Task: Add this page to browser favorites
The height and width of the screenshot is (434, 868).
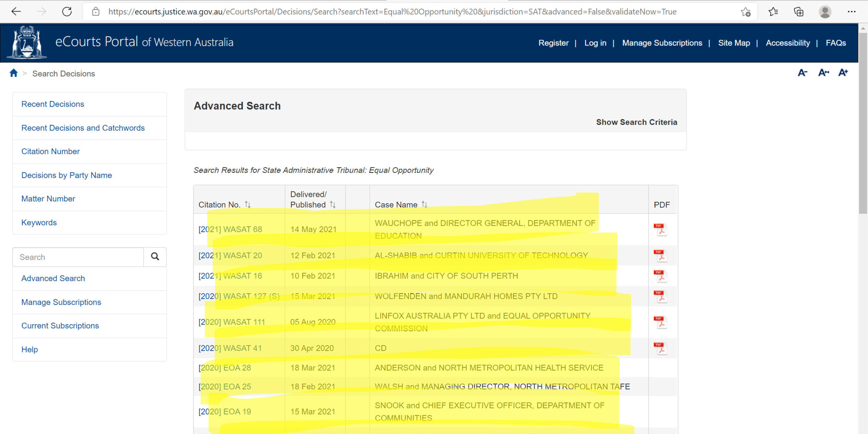Action: (745, 12)
